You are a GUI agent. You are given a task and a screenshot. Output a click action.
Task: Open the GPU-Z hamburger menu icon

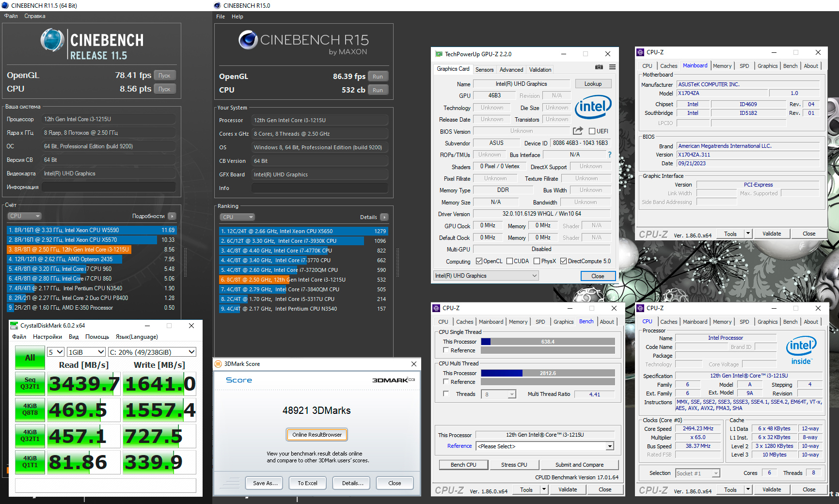612,68
